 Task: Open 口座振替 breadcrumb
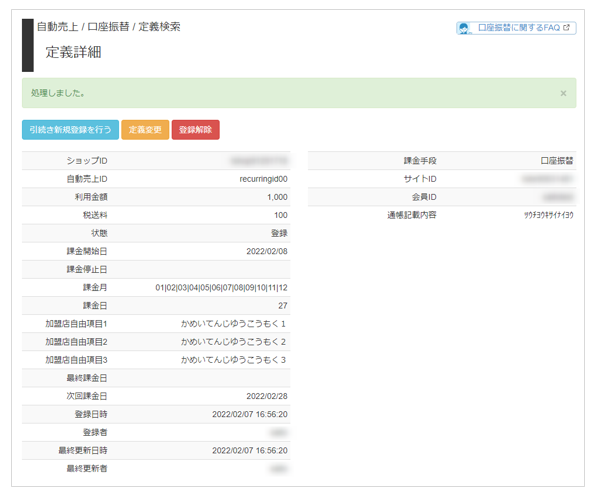pos(108,27)
